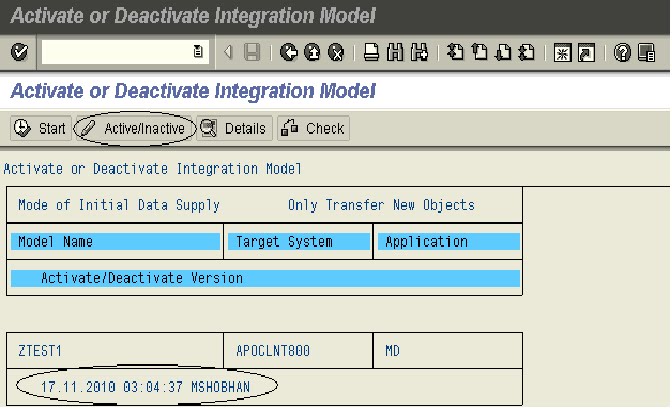Open the Help question mark icon
Viewport: 672px width, 409px height.
[x=622, y=53]
